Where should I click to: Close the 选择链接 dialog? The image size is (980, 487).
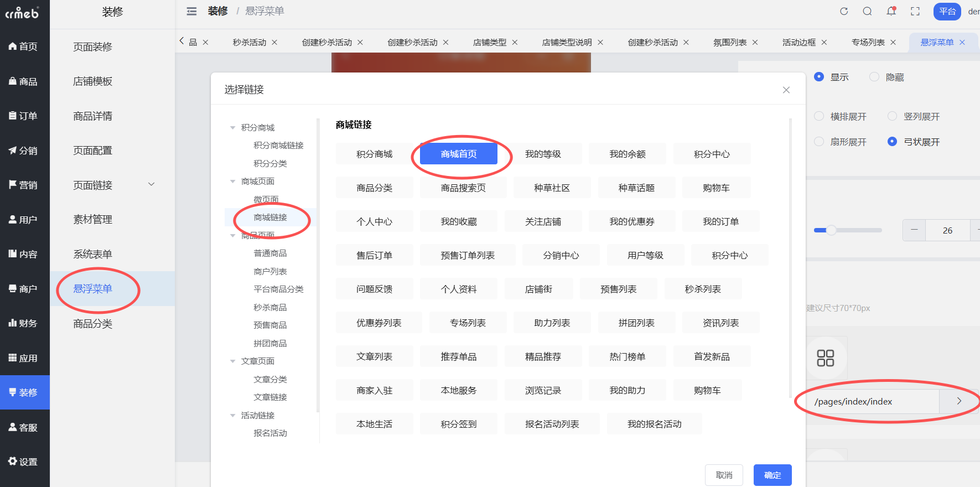pos(786,90)
